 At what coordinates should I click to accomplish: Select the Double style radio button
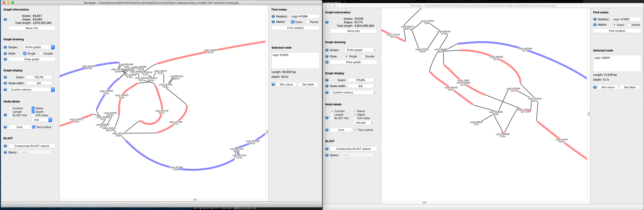[x=41, y=53]
